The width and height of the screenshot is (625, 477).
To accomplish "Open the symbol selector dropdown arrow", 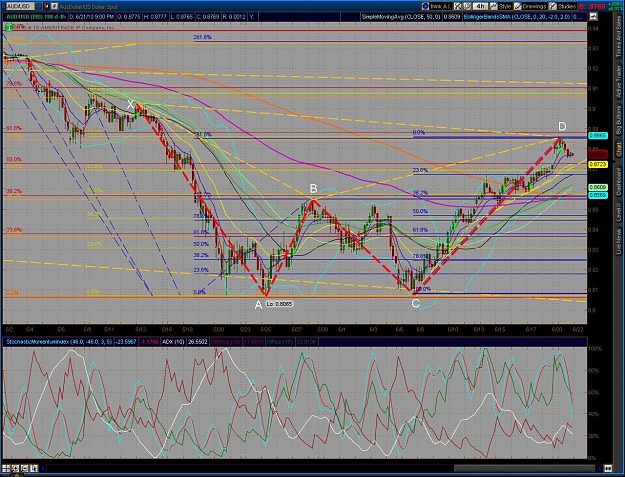I will (x=38, y=6).
